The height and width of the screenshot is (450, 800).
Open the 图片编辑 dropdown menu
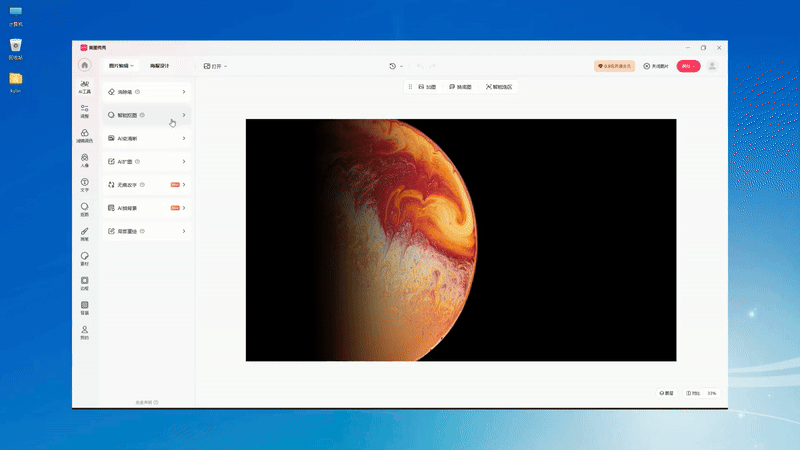click(121, 66)
